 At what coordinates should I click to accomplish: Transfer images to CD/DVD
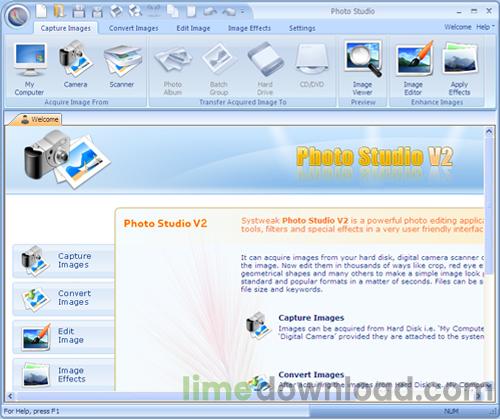coord(312,65)
